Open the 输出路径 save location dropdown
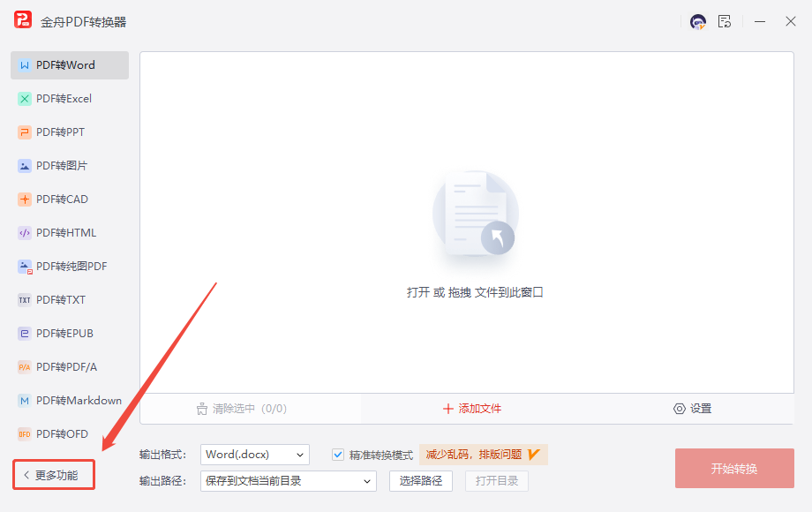The image size is (812, 512). [x=289, y=481]
